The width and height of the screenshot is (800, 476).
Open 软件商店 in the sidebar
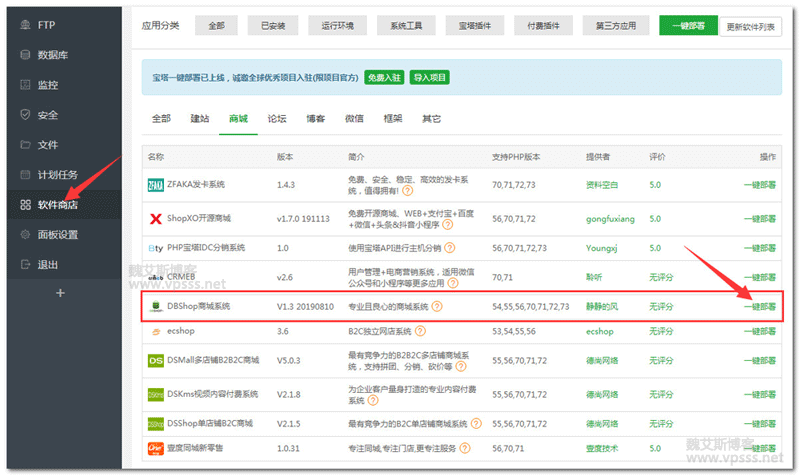click(58, 205)
